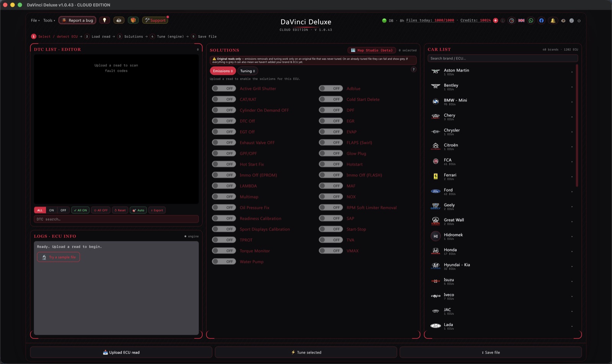The image size is (612, 364).
Task: Click the Aston Martin logo
Action: pyautogui.click(x=435, y=71)
